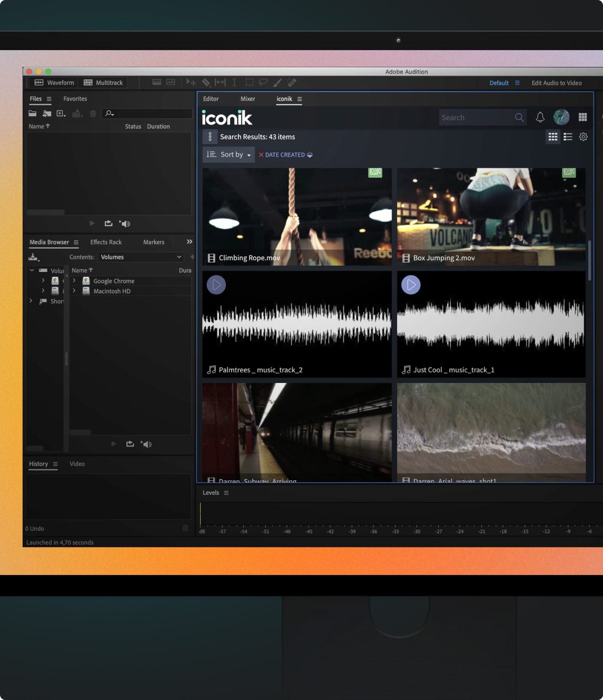This screenshot has height=700, width=603.
Task: Click the Open File folder icon
Action: pos(32,114)
